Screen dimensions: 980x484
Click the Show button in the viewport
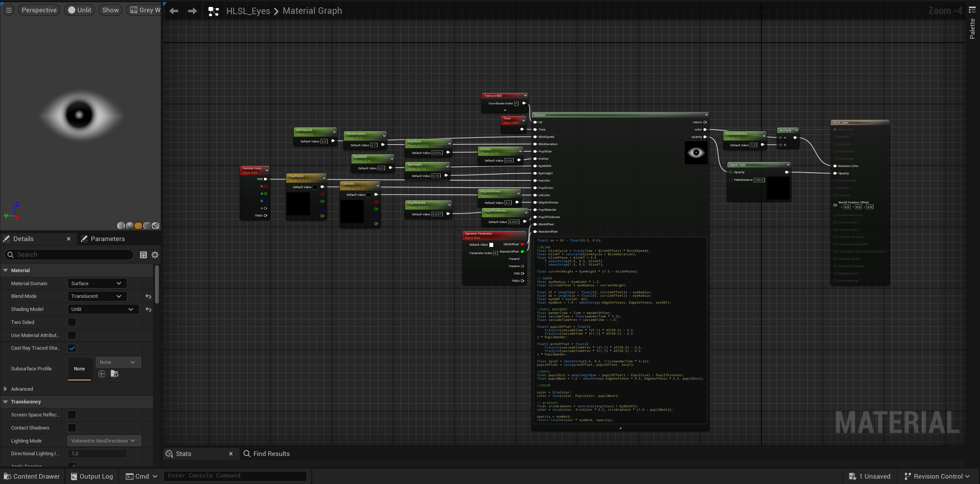coord(110,10)
